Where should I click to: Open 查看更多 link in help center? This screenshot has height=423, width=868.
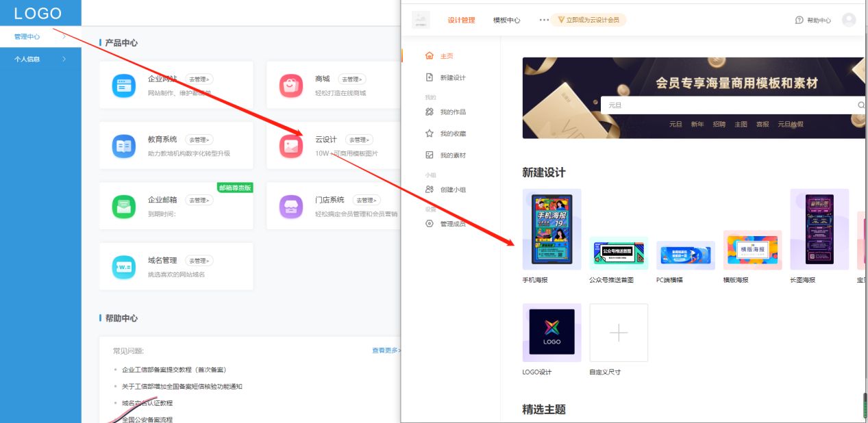click(386, 350)
